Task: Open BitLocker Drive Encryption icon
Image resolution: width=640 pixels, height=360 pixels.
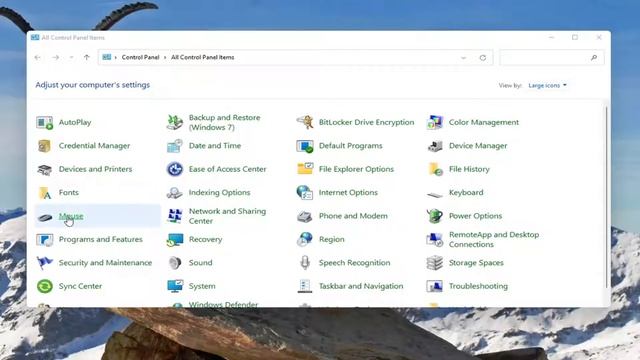Action: [x=304, y=122]
